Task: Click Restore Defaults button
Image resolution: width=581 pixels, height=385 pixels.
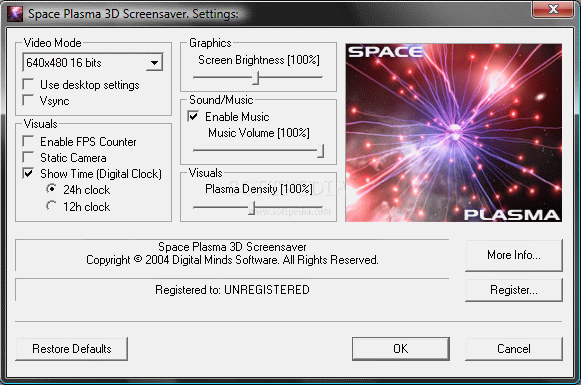Action: tap(72, 349)
